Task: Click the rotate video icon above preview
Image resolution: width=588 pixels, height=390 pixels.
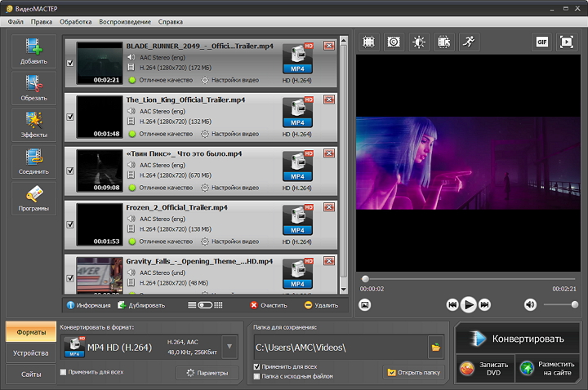Action: pyautogui.click(x=443, y=42)
